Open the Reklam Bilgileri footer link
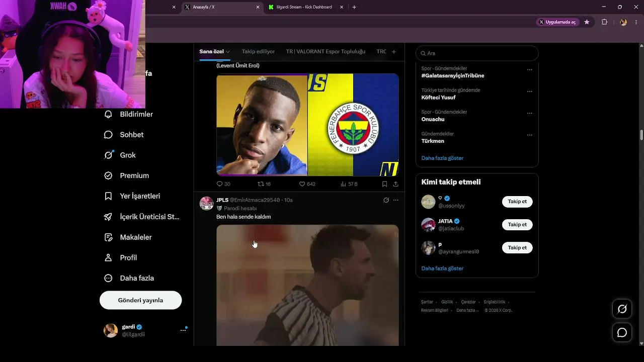The height and width of the screenshot is (362, 644). (435, 310)
